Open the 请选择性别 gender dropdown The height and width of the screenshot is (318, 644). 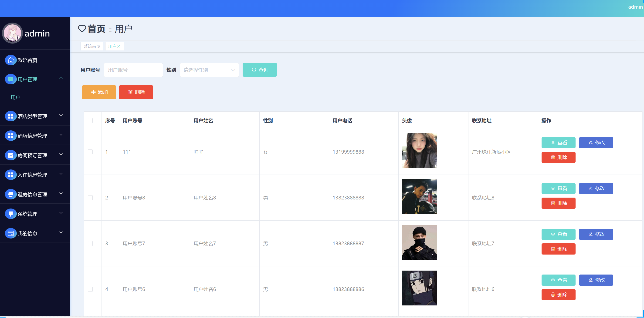pos(209,70)
